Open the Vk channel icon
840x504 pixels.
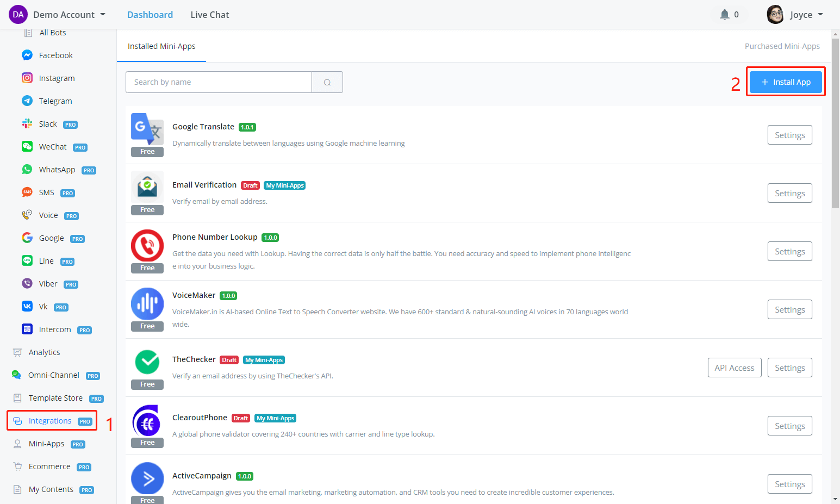pos(27,306)
